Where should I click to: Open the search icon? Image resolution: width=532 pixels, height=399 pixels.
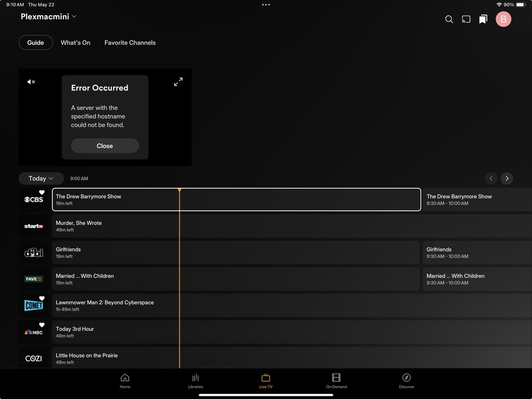click(x=449, y=20)
